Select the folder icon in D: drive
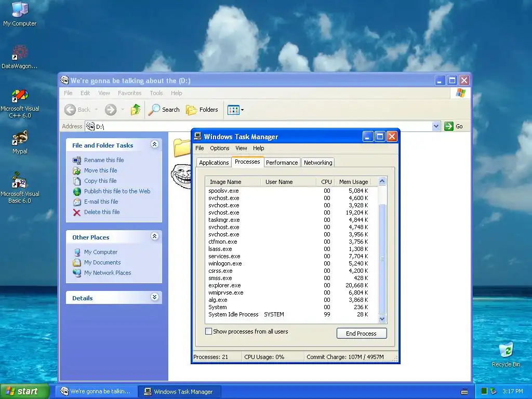This screenshot has height=399, width=532. pyautogui.click(x=182, y=148)
